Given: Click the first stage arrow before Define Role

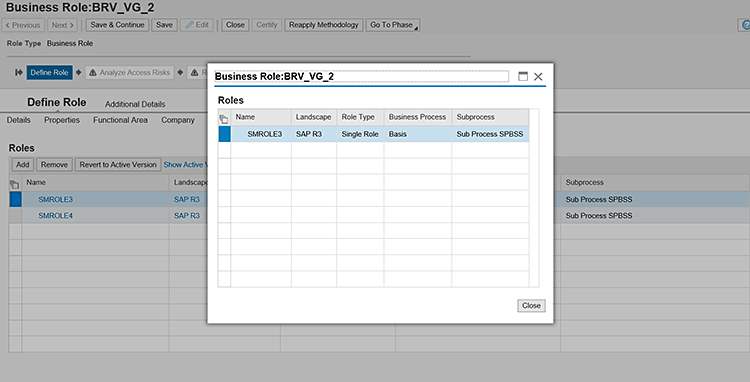Looking at the screenshot, I should (19, 73).
